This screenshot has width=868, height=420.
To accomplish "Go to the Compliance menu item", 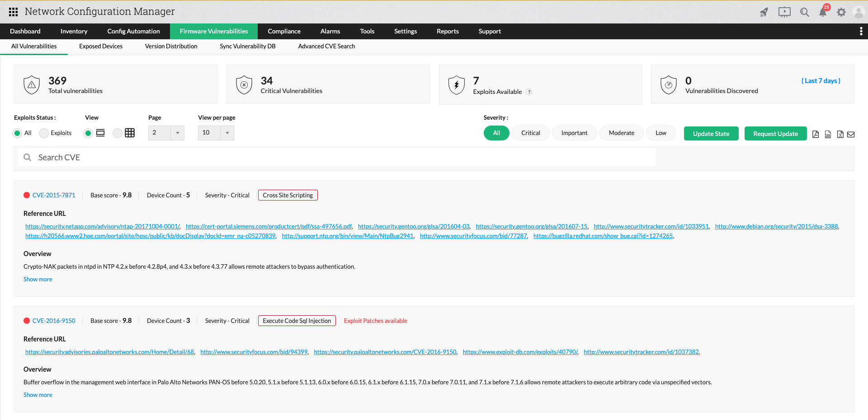I will click(284, 31).
